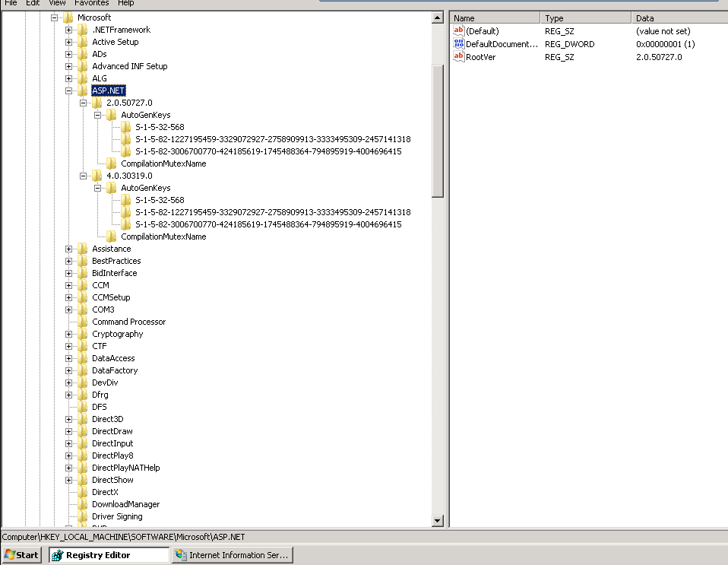Select the ASP.NET tree key
728x565 pixels.
108,90
